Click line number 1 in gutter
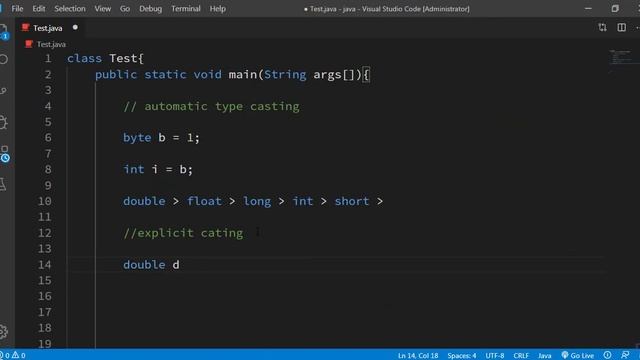 pos(48,58)
